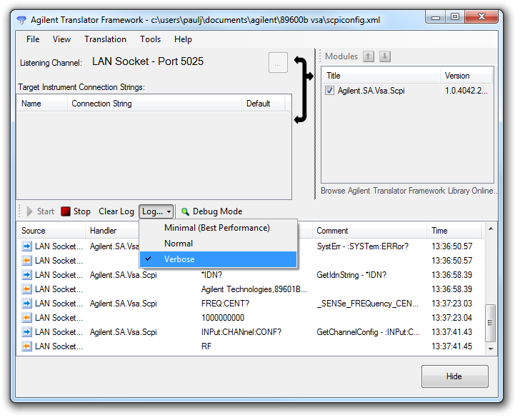Click the Name column header
The image size is (520, 420).
coord(42,104)
